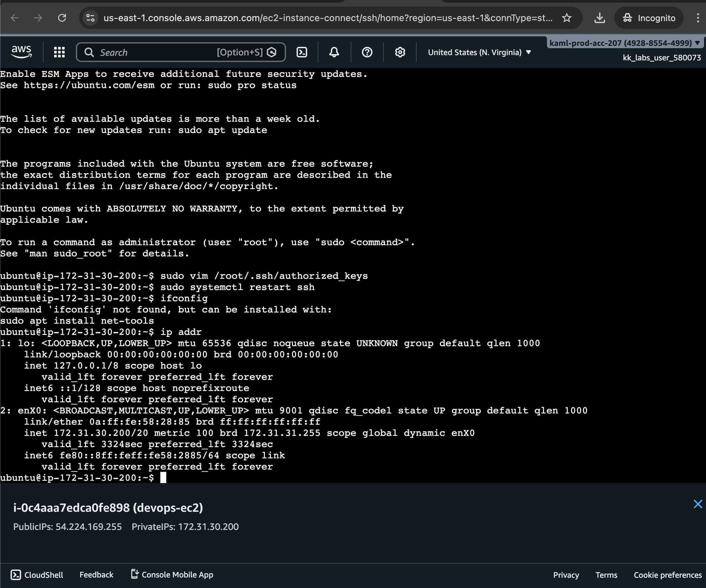Open the help question mark menu
Image resolution: width=706 pixels, height=588 pixels.
click(x=367, y=52)
